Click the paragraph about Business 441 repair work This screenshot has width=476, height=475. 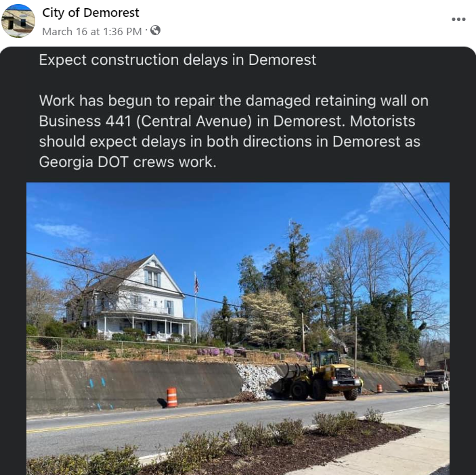pos(234,131)
